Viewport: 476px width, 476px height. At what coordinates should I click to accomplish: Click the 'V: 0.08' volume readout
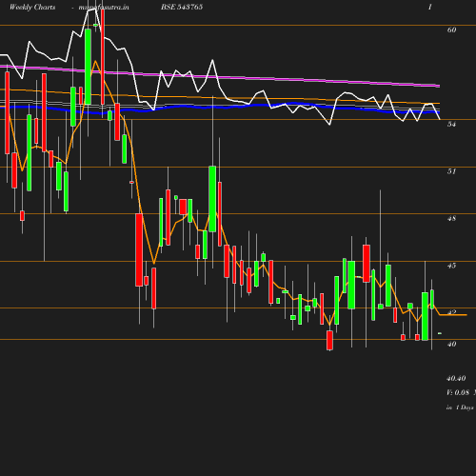coord(458,392)
